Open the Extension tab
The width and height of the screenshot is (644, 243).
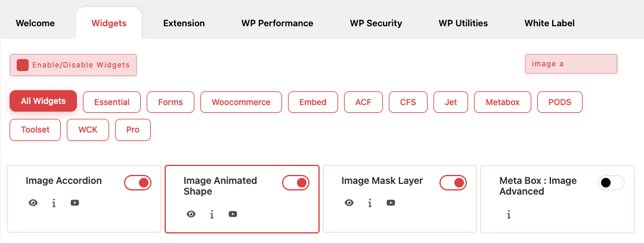[184, 23]
